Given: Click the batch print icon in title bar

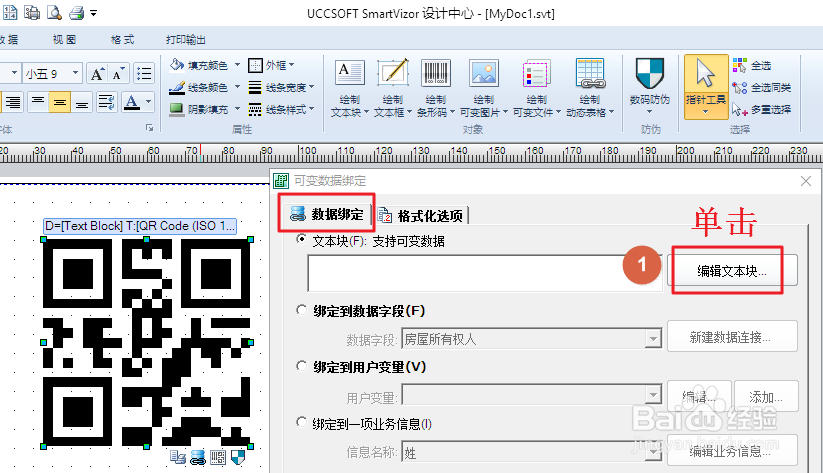Looking at the screenshot, I should pyautogui.click(x=32, y=12).
